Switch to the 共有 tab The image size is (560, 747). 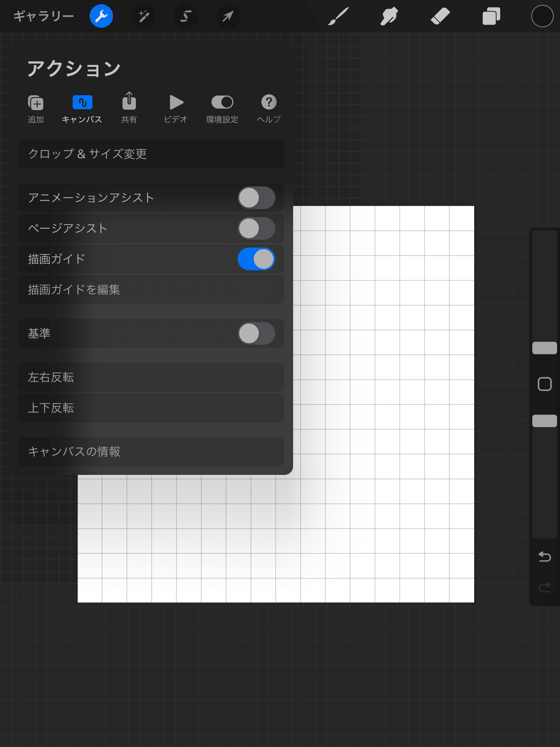pyautogui.click(x=129, y=108)
